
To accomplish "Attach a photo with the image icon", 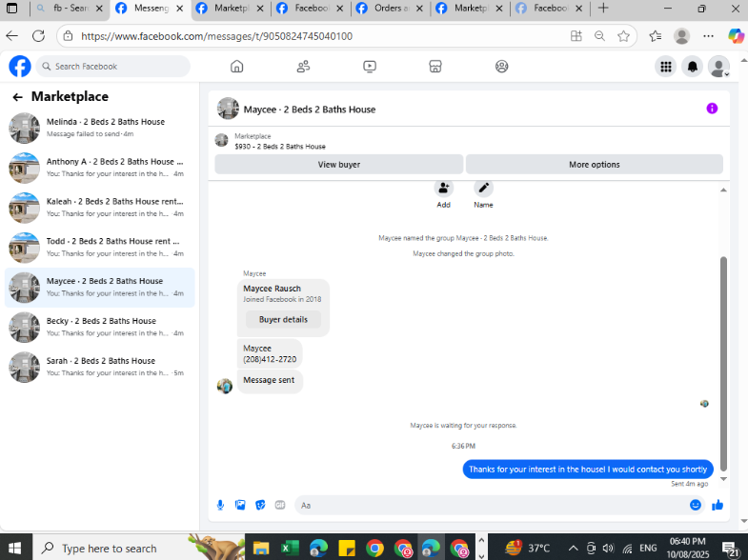I will (240, 505).
